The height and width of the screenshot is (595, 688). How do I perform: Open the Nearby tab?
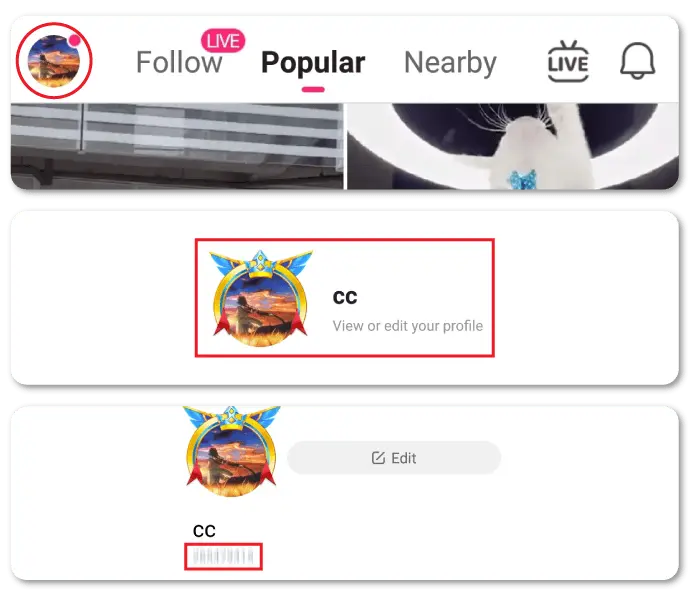[450, 62]
